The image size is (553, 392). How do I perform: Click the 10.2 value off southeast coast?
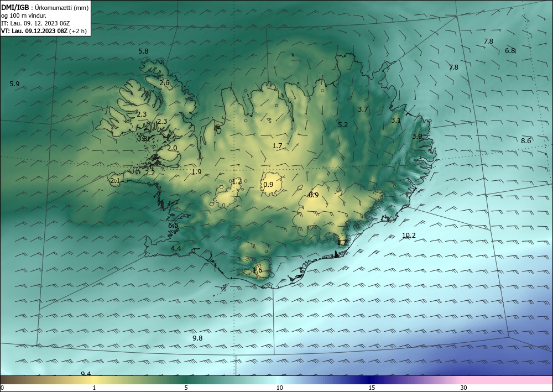click(409, 236)
